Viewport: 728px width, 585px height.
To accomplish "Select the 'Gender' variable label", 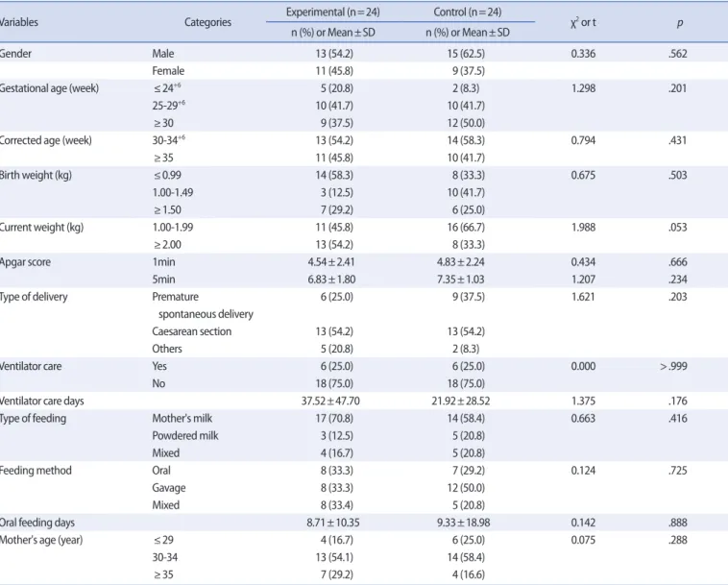I will point(15,54).
